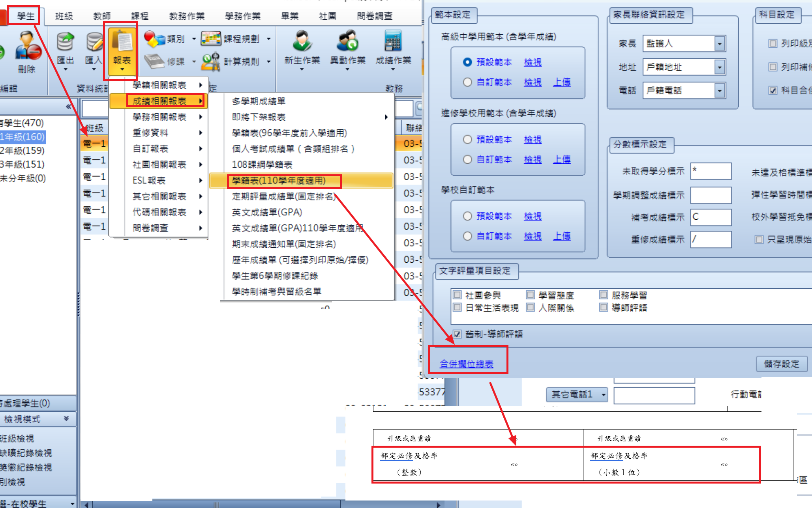812x508 pixels.
Task: Switch to the 教務作業 ribbon tab
Action: (187, 16)
